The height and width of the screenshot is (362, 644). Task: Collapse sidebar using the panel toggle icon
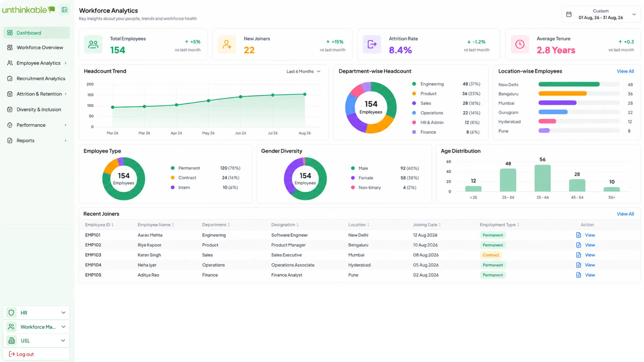64,10
